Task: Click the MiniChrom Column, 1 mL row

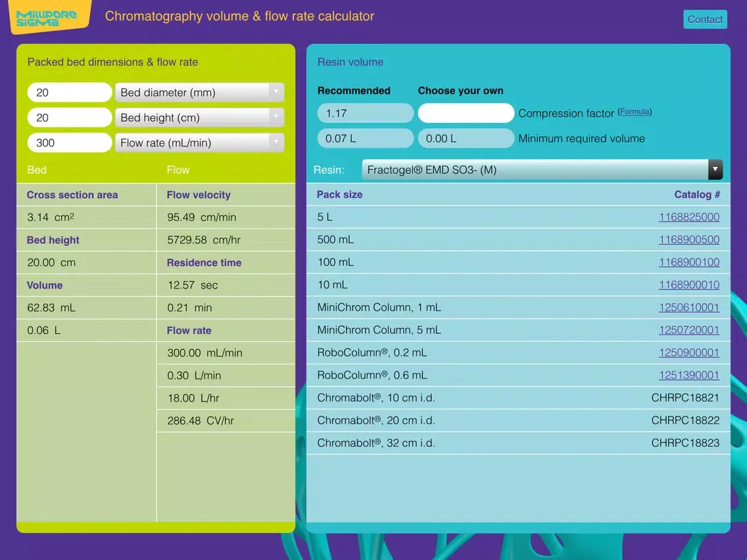Action: coord(518,307)
